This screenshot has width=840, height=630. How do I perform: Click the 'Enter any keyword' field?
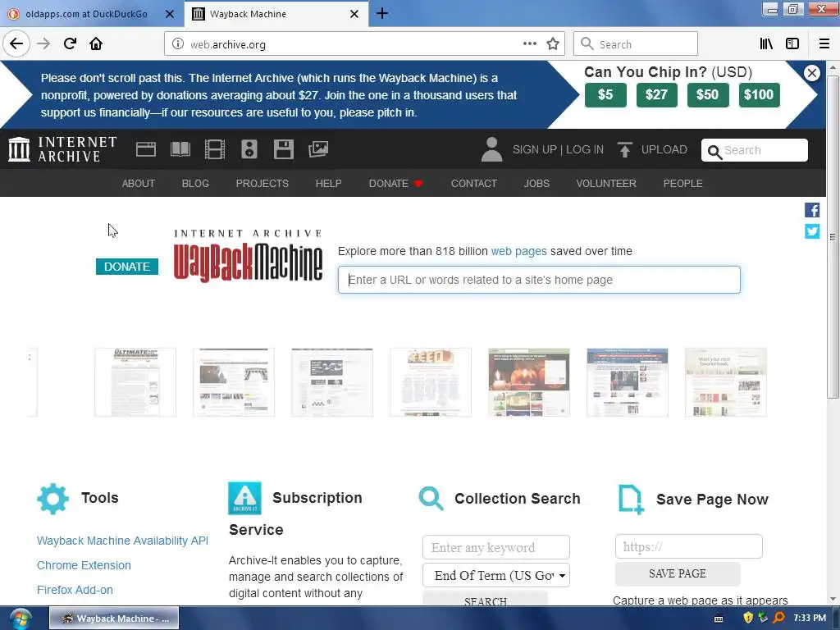click(496, 547)
